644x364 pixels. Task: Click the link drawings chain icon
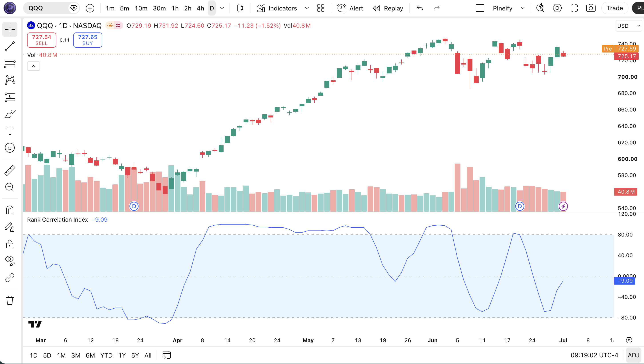[x=10, y=278]
